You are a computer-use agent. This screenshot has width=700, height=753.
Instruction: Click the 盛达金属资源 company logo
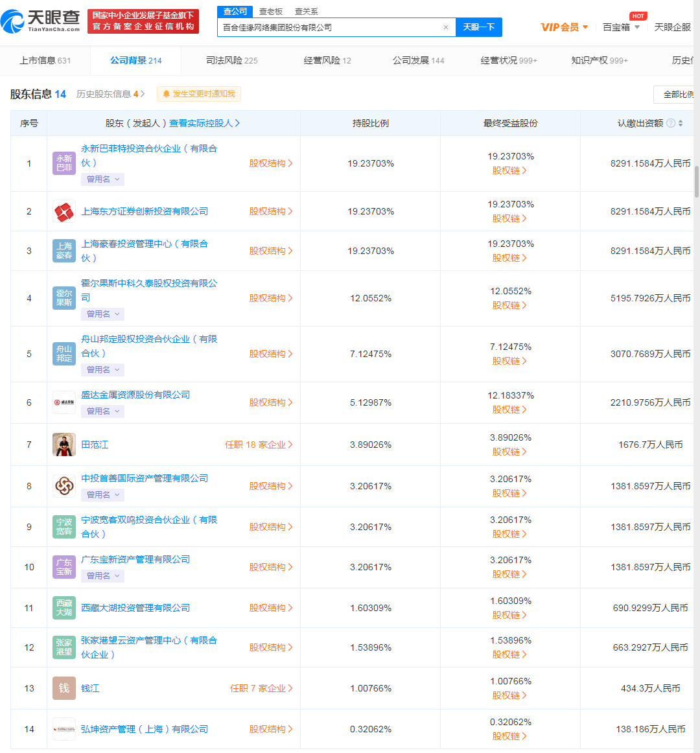[64, 402]
